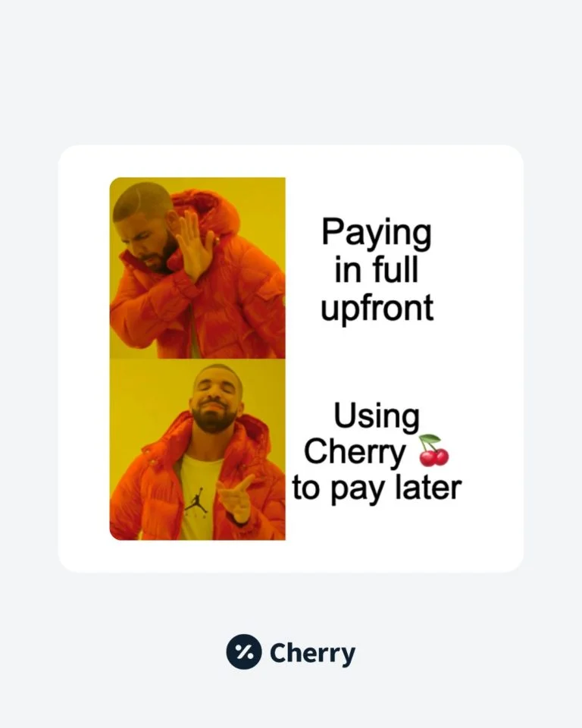This screenshot has width=582, height=728.
Task: Click the jacket chest pocket in top panel
Action: 269,290
